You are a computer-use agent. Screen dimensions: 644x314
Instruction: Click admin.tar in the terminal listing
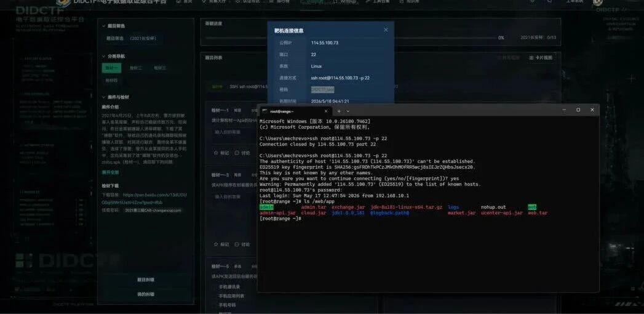pyautogui.click(x=313, y=207)
